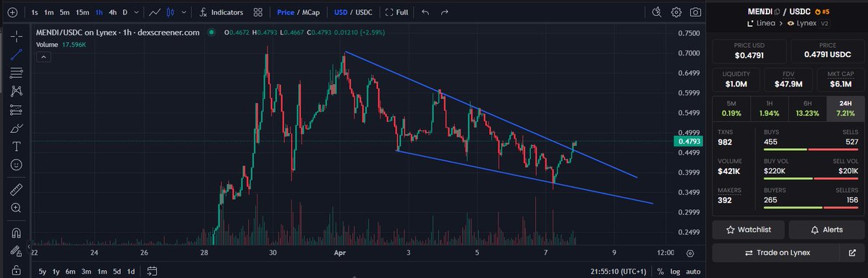The width and height of the screenshot is (868, 278).
Task: Open the Fibonacci retracement tool
Action: pyautogui.click(x=16, y=73)
